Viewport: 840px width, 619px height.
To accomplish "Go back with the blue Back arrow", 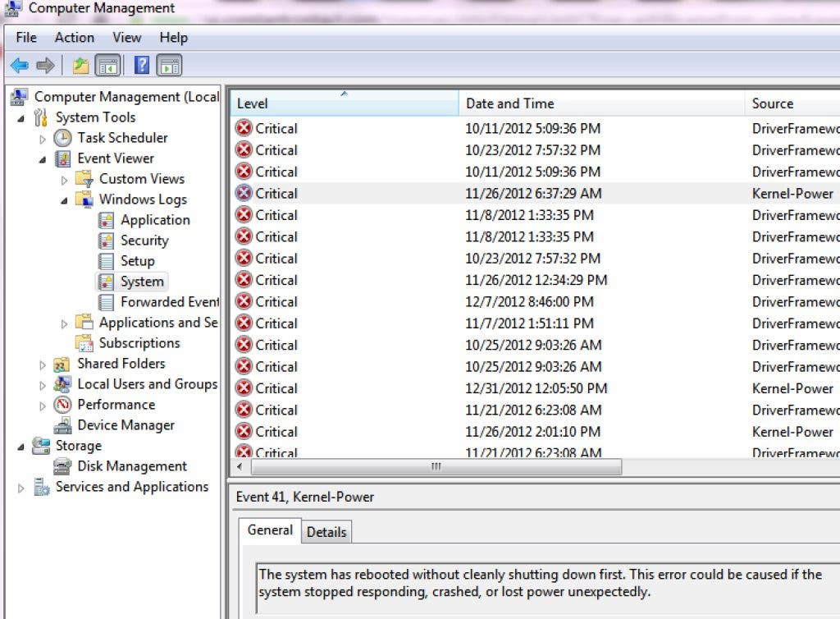I will (20, 66).
